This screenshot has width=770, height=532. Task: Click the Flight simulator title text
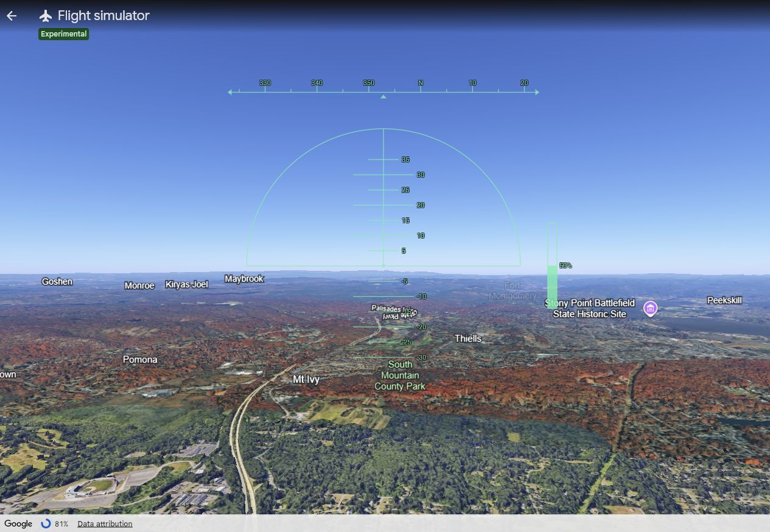103,16
